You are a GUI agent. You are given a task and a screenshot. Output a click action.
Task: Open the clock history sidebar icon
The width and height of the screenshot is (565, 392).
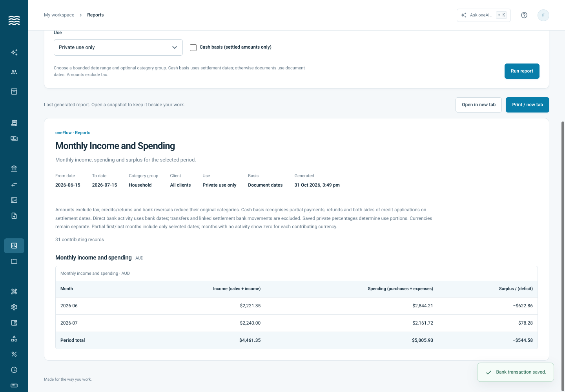pyautogui.click(x=14, y=370)
